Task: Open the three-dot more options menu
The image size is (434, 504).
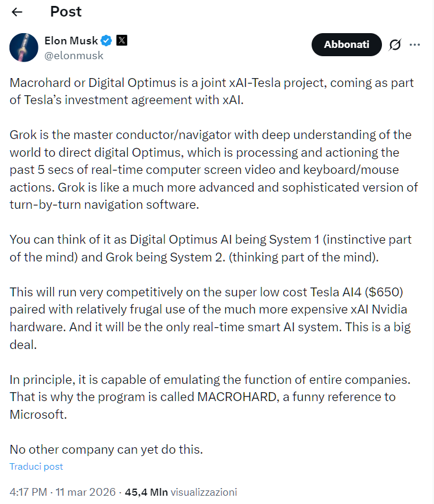Action: coord(414,45)
